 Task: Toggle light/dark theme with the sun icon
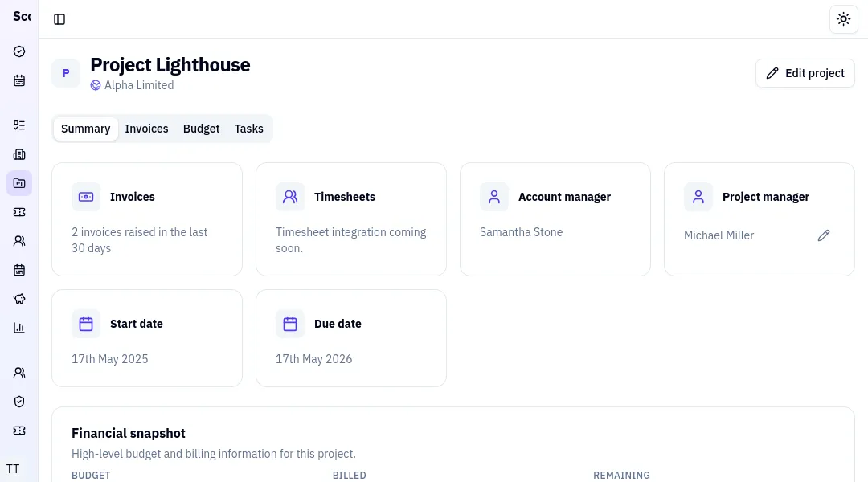click(843, 18)
